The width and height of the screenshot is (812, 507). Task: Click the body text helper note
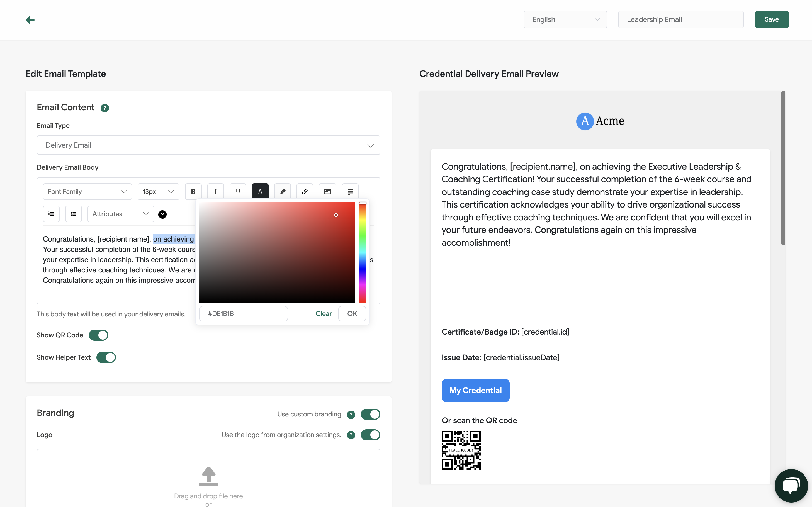pos(111,314)
